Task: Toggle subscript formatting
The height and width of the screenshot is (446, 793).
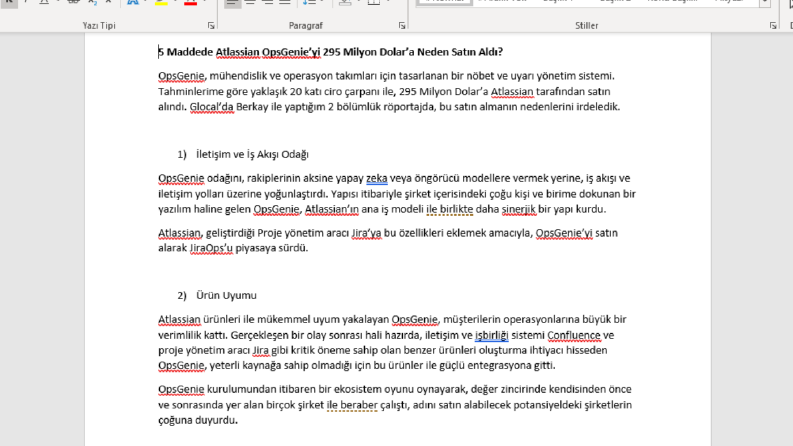Action: 92,3
